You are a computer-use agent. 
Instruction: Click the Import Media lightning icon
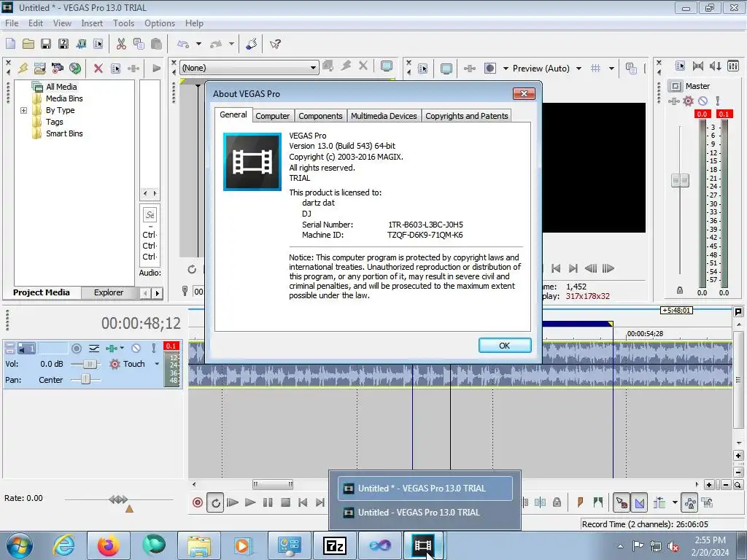(x=23, y=68)
